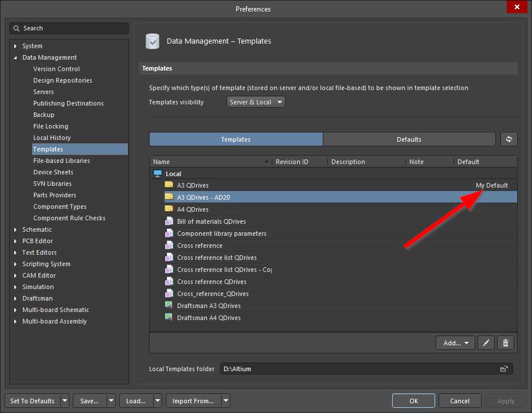Expand the PCB Editor tree category
Screen dimensions: 532x413
tap(15, 241)
